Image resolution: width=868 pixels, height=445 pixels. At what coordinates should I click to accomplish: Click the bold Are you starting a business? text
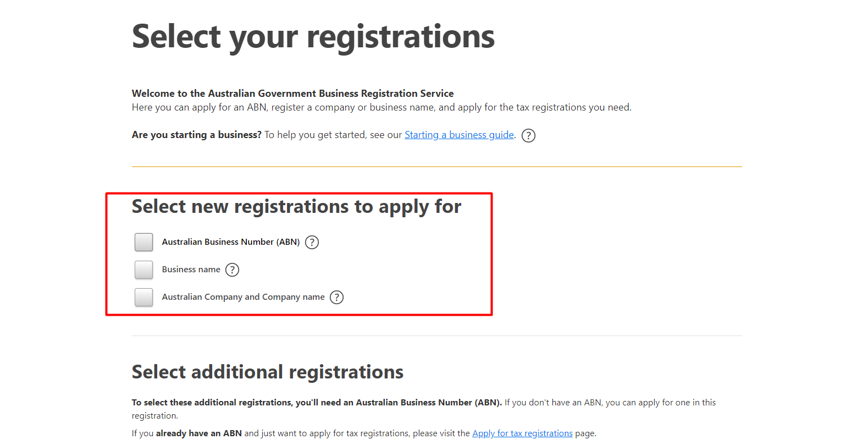(196, 135)
